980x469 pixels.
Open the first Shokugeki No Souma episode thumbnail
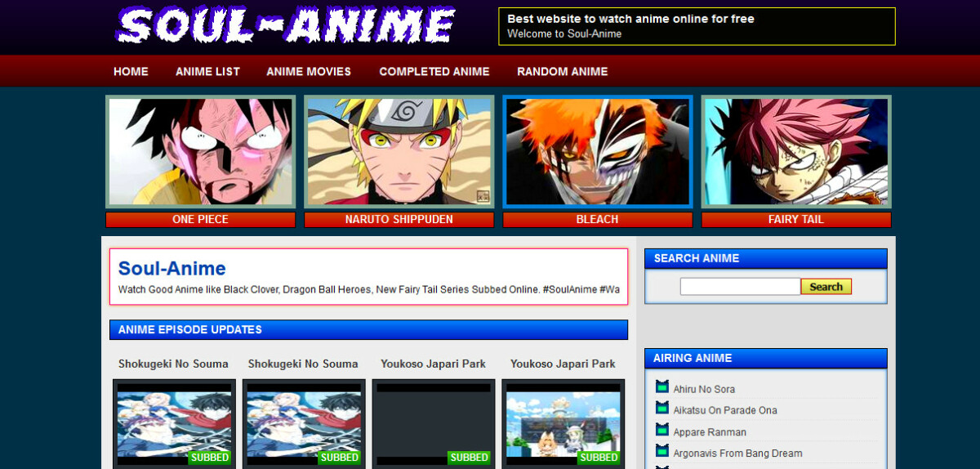174,423
